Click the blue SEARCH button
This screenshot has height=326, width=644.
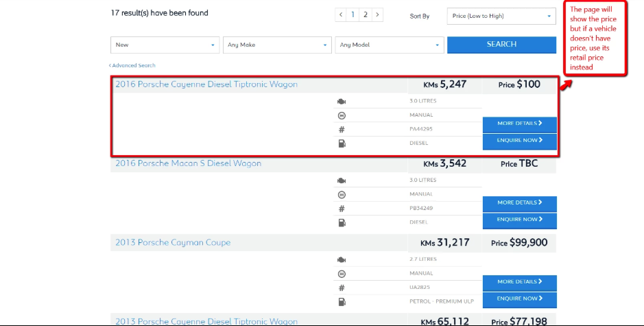[501, 45]
